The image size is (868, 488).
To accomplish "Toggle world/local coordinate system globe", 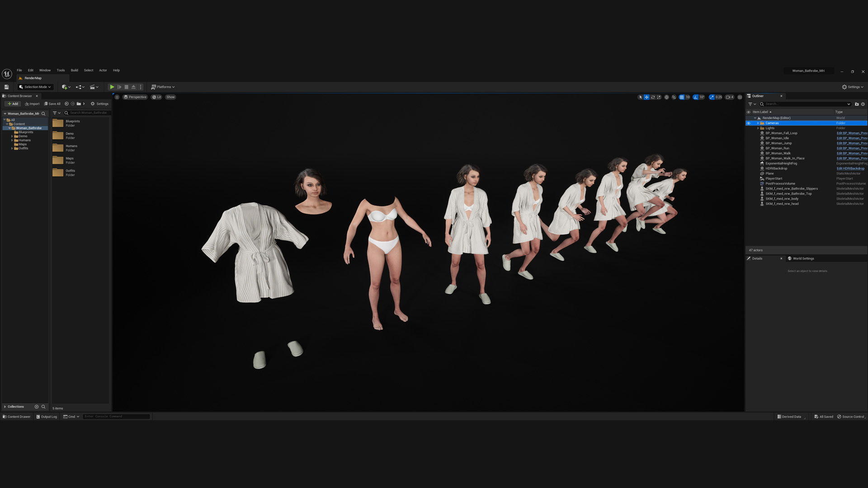I will (x=666, y=97).
